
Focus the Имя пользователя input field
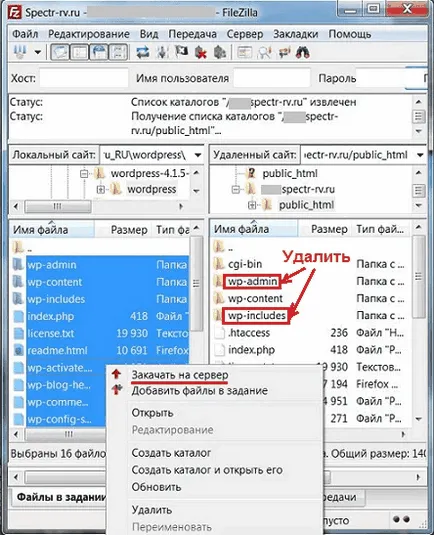tap(272, 78)
